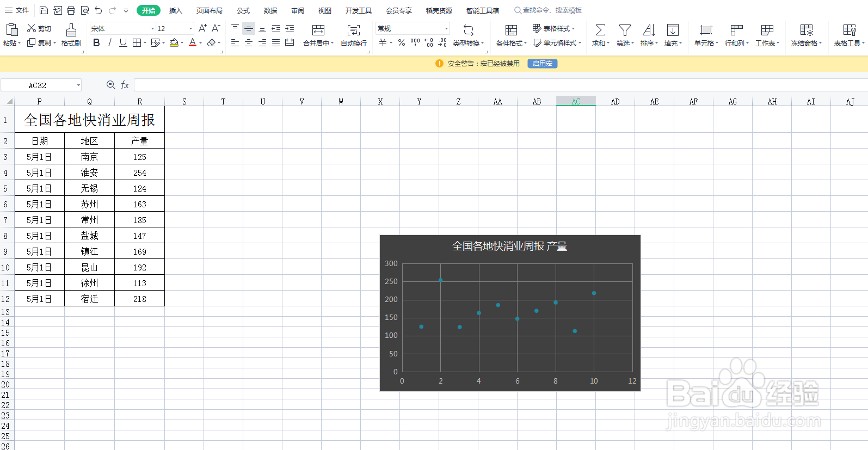
Task: Undo the last action
Action: coord(99,10)
